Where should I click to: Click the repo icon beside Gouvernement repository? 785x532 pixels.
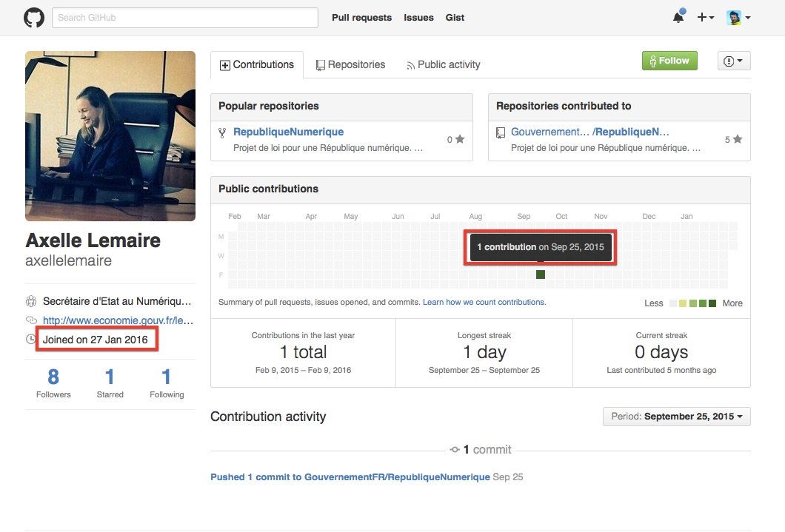(x=501, y=132)
